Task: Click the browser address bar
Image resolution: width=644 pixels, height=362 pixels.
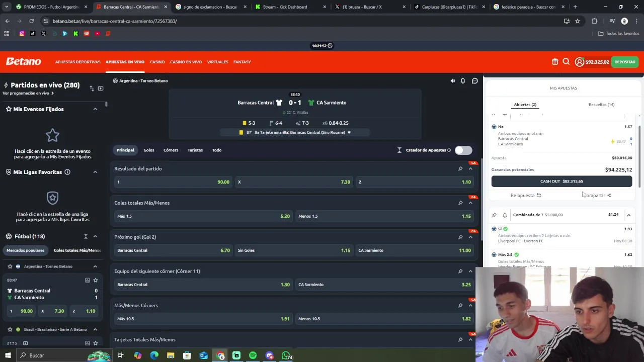Action: 302,21
